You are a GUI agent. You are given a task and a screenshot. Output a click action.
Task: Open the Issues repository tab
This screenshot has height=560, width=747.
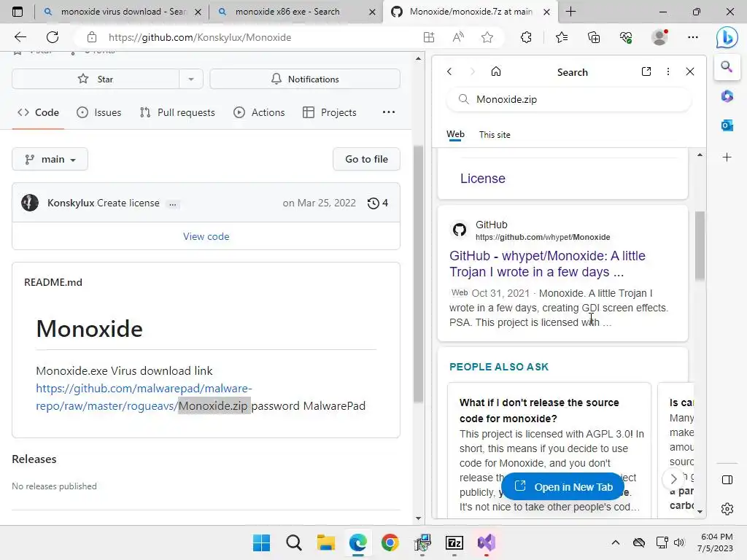[x=99, y=112]
